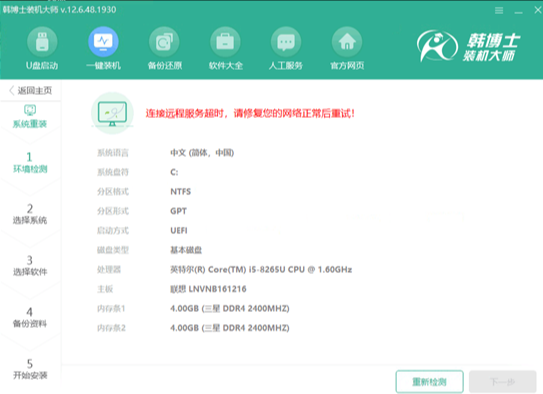Image resolution: width=543 pixels, height=394 pixels.
Task: Open the 备份还原 backup restore icon
Action: point(164,42)
